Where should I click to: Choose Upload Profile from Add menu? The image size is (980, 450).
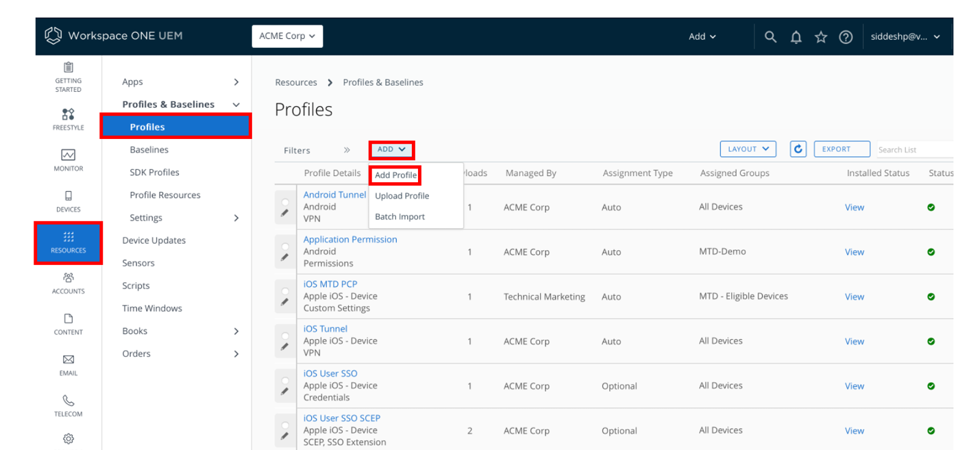(402, 196)
